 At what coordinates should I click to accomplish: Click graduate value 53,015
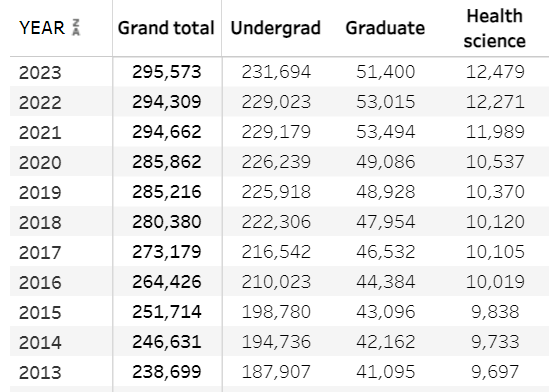(386, 102)
